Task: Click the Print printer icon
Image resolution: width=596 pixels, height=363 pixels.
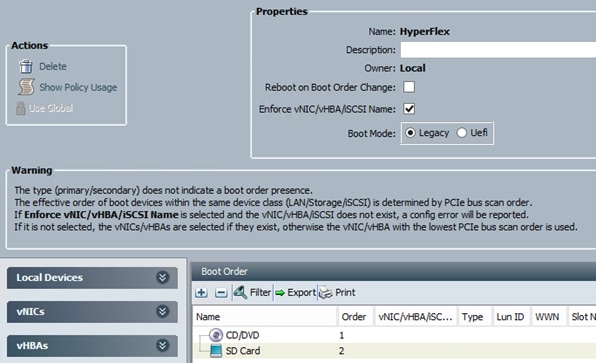Action: click(x=325, y=293)
